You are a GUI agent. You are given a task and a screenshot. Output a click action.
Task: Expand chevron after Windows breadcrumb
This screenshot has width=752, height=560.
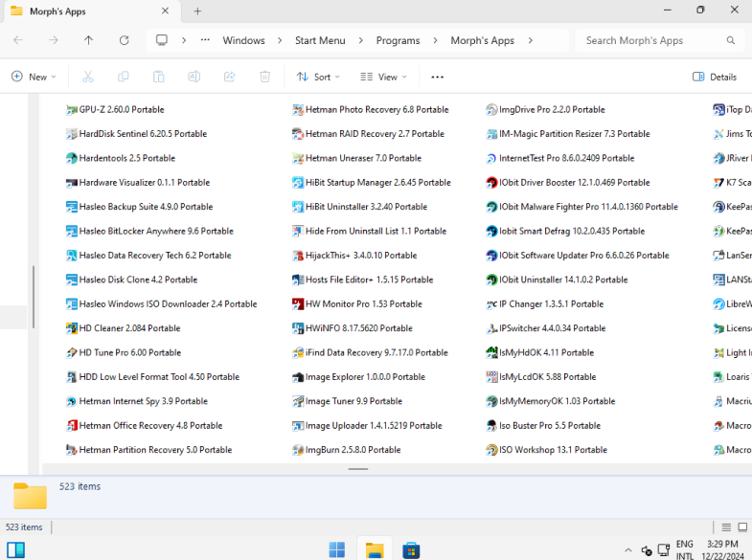[280, 40]
